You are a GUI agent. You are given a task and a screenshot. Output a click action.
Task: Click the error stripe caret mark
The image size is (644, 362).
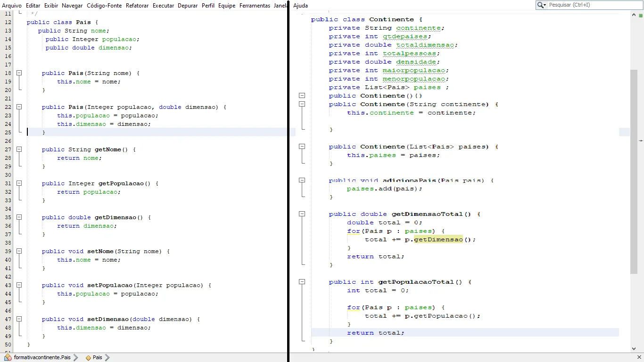641,140
